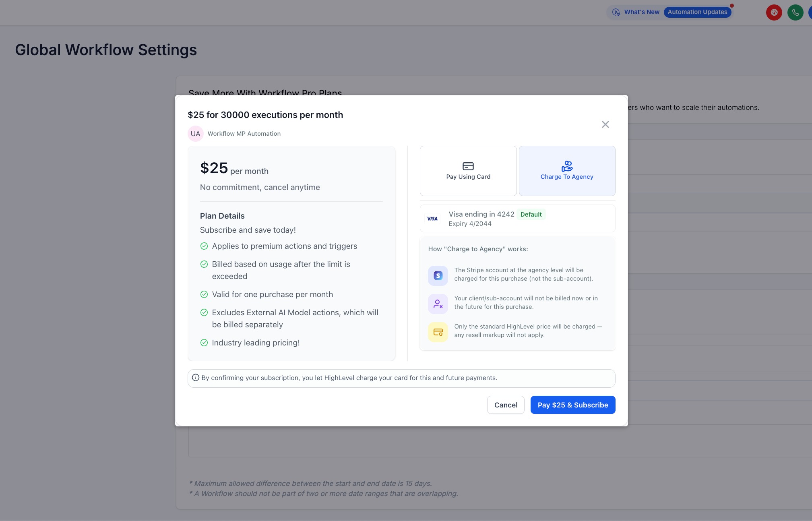Click the yellow card price icon
This screenshot has height=521, width=812.
[x=438, y=332]
